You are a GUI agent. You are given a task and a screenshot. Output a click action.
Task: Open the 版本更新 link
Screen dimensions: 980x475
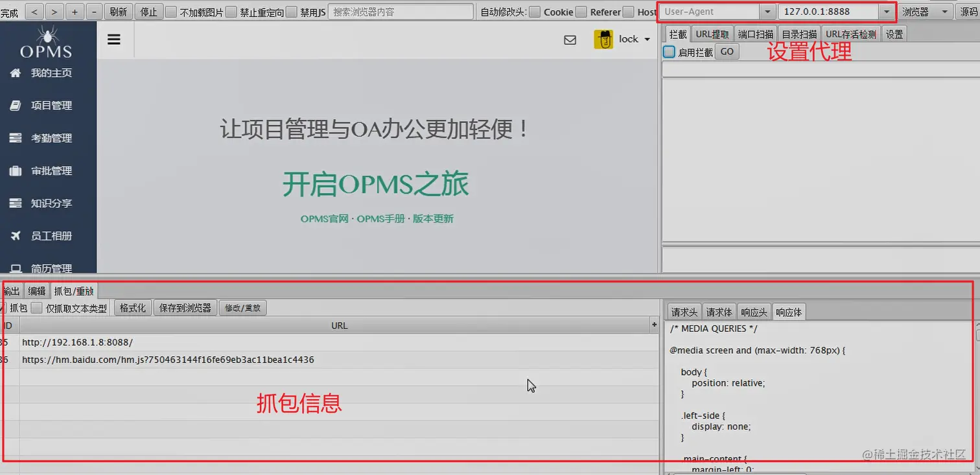point(433,219)
